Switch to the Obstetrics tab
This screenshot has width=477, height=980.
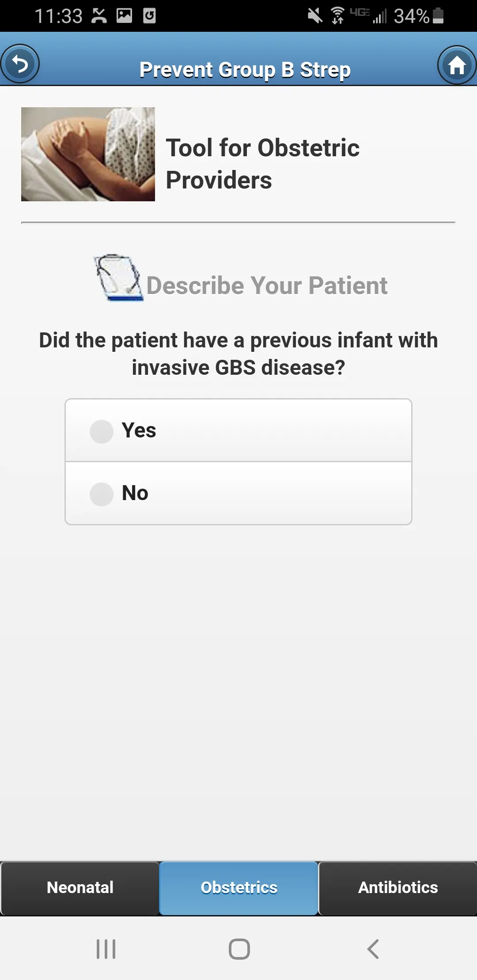[238, 888]
